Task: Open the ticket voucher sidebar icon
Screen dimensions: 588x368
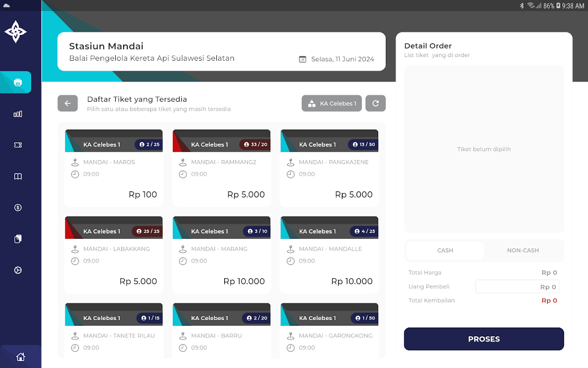Action: click(x=18, y=145)
